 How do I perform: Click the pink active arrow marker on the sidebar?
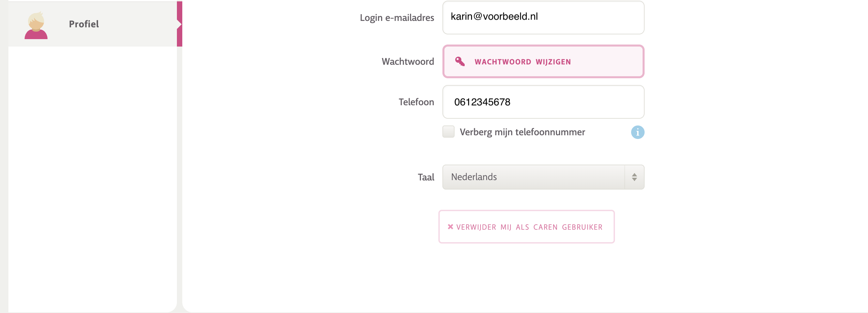click(180, 24)
